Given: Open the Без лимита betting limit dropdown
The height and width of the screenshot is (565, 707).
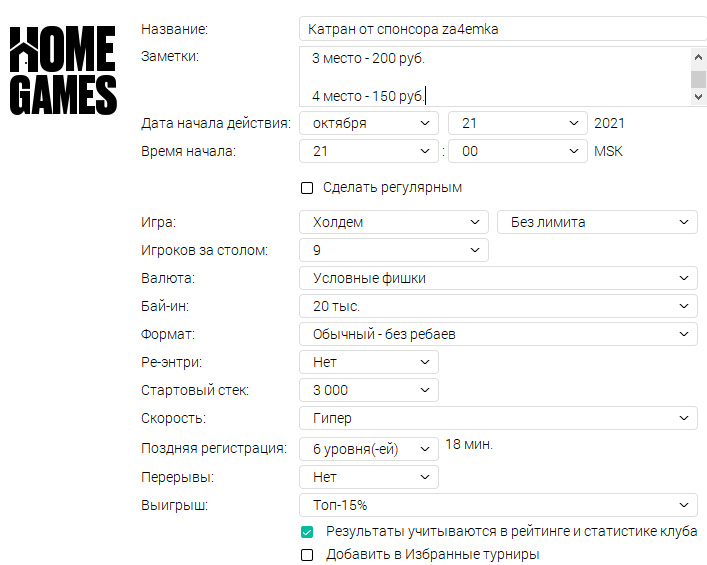Looking at the screenshot, I should point(597,222).
